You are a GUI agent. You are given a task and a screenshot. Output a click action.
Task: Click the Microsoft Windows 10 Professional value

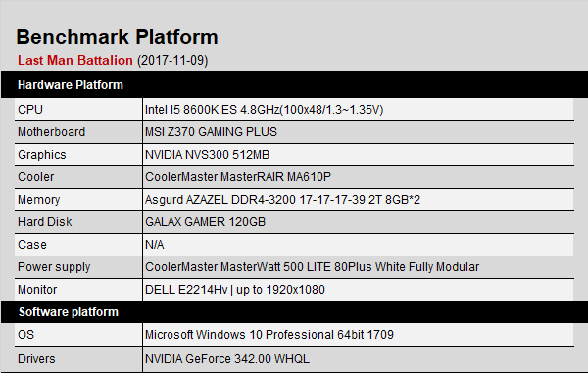coord(269,335)
